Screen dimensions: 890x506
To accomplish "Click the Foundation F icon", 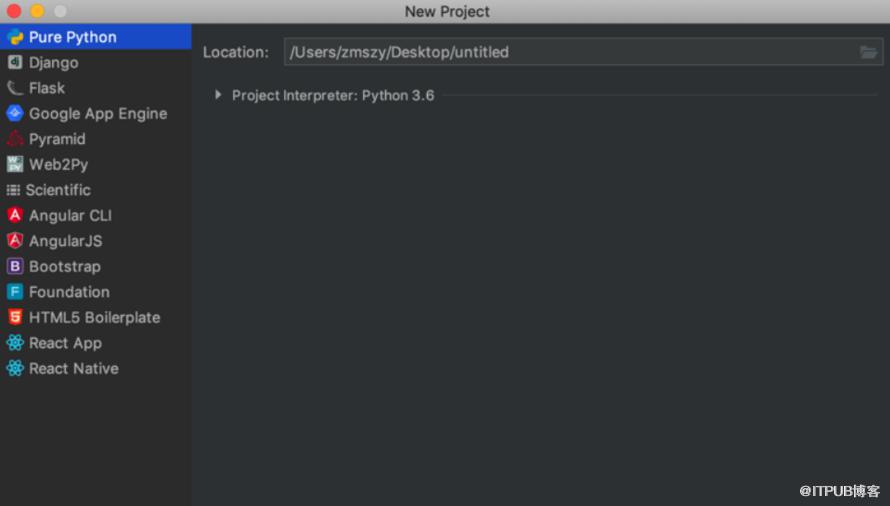I will pyautogui.click(x=15, y=291).
